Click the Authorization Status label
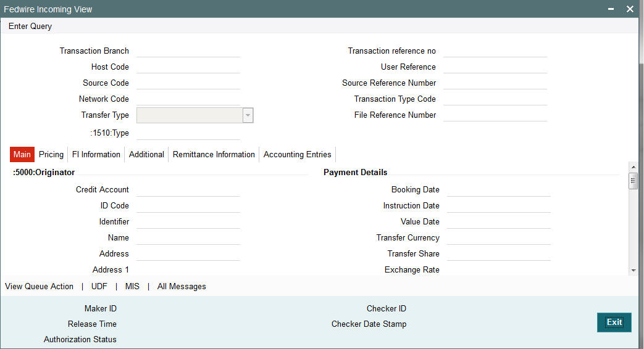The width and height of the screenshot is (644, 349). tap(80, 340)
